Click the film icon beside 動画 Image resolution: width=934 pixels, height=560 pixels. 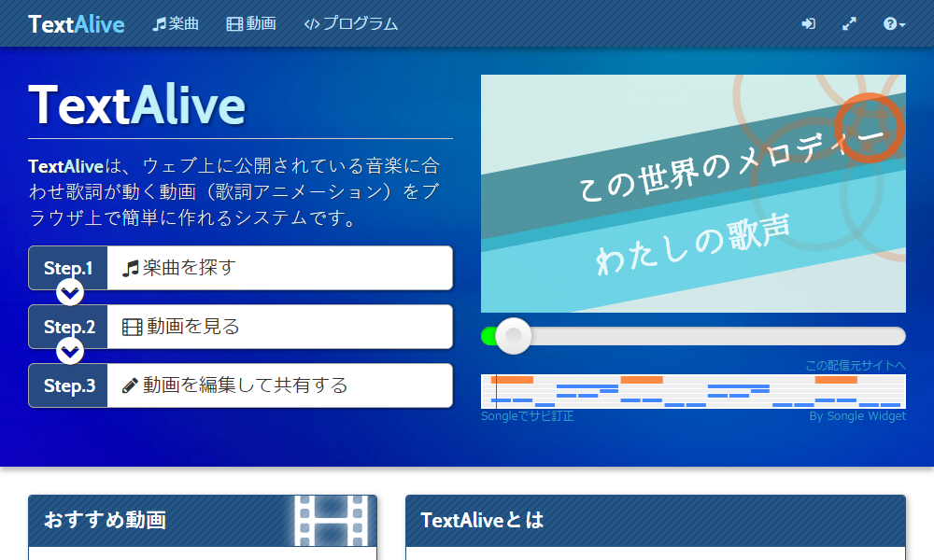233,23
